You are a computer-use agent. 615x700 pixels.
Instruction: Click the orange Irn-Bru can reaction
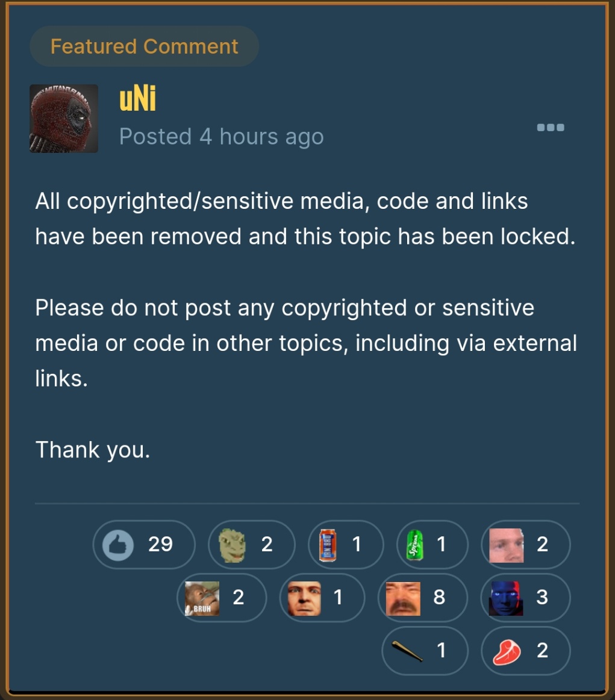[346, 545]
